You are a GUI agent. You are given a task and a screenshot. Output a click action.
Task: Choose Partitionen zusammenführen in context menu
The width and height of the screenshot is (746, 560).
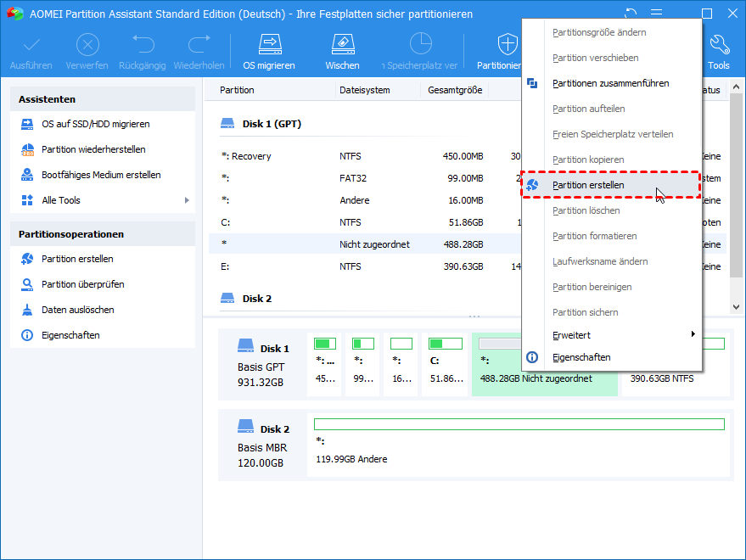click(x=610, y=83)
